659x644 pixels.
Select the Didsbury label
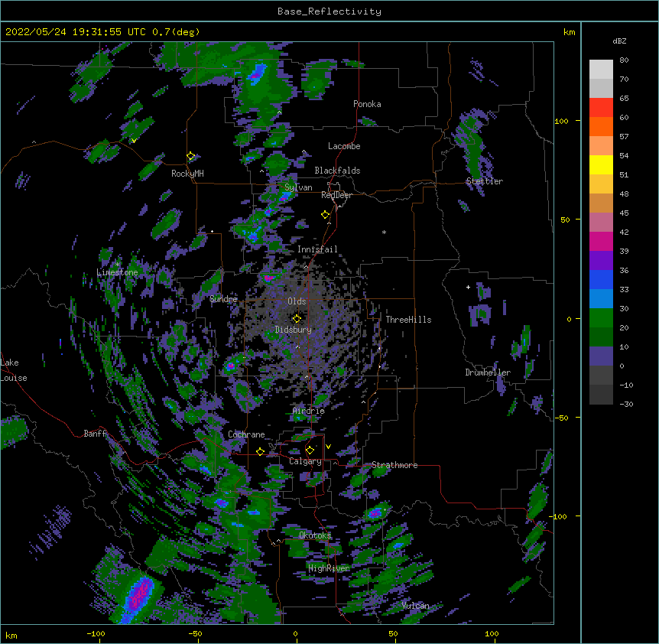coord(294,330)
